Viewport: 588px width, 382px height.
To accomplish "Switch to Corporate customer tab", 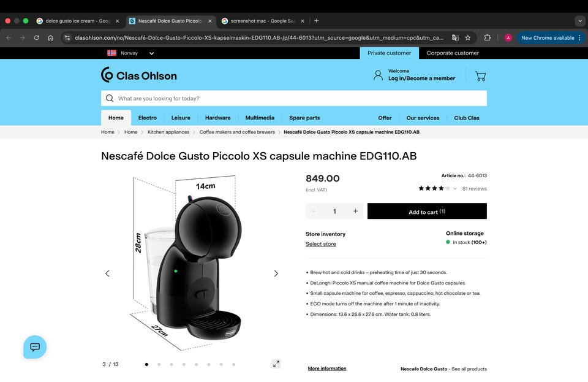I will [453, 53].
